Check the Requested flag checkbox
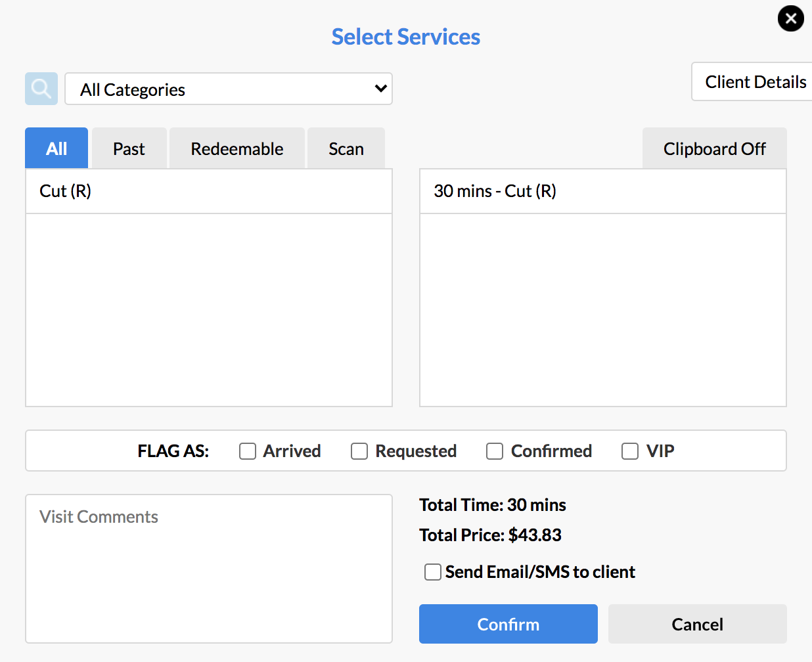Screen dimensions: 812x662 pyautogui.click(x=359, y=451)
